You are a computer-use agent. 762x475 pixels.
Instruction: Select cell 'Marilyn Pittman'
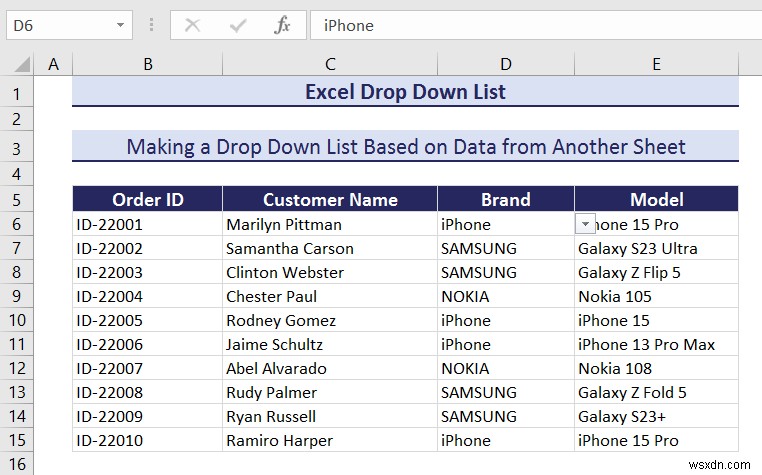click(x=330, y=224)
